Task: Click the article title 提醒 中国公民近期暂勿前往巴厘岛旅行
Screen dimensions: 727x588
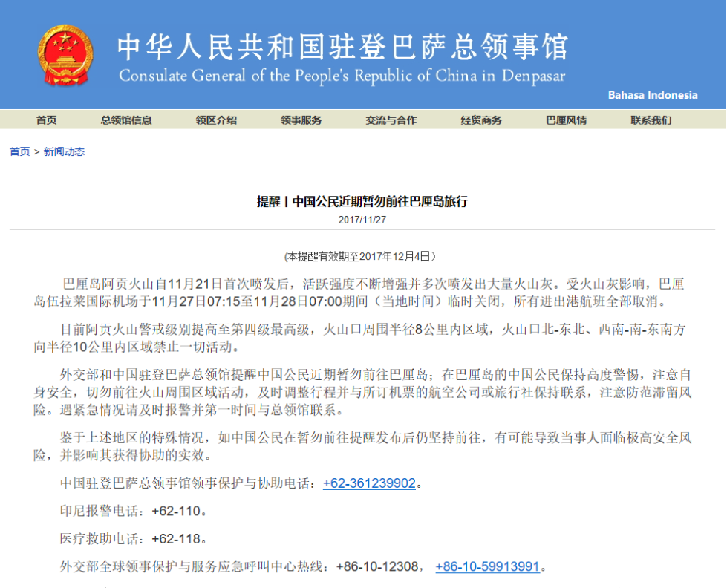Action: 362,202
